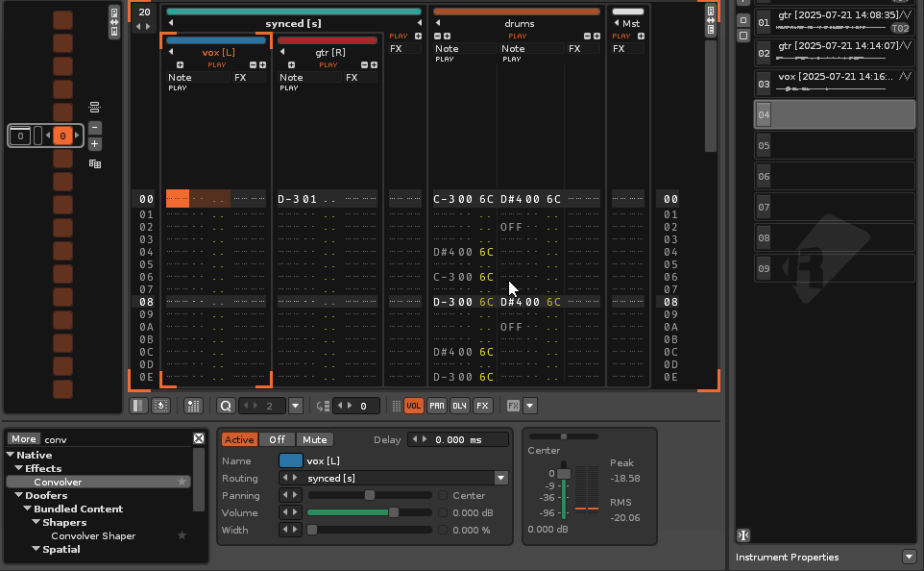Click the device search field containing conv
This screenshot has height=571, width=924.
point(117,439)
